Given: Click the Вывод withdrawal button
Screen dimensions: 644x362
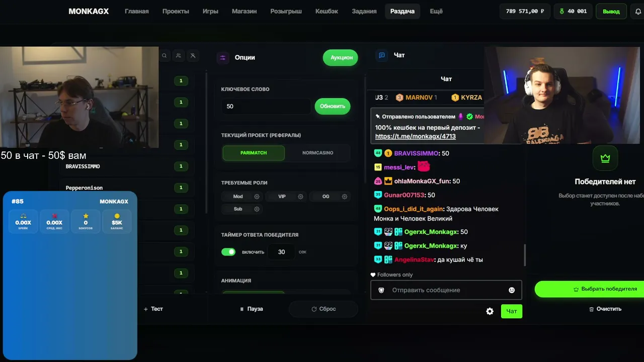Looking at the screenshot, I should click(611, 12).
